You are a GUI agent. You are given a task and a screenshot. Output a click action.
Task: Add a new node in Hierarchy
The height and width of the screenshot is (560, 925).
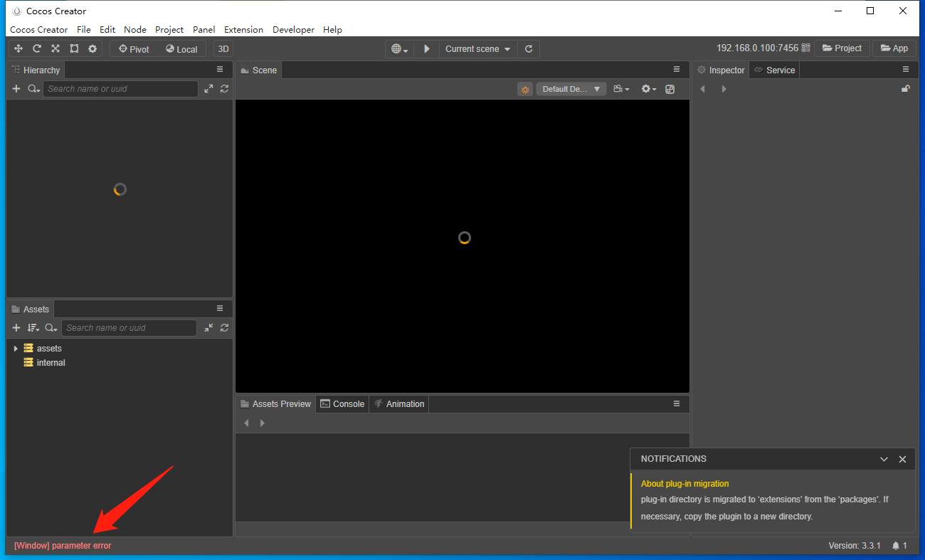click(16, 89)
